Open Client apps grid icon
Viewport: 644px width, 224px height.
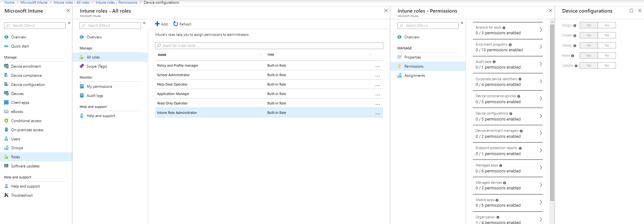6,103
